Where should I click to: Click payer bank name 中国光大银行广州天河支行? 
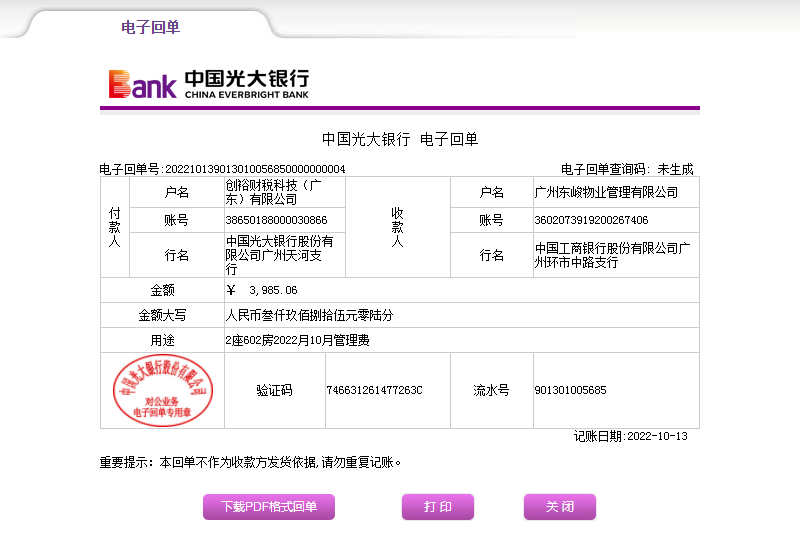280,255
